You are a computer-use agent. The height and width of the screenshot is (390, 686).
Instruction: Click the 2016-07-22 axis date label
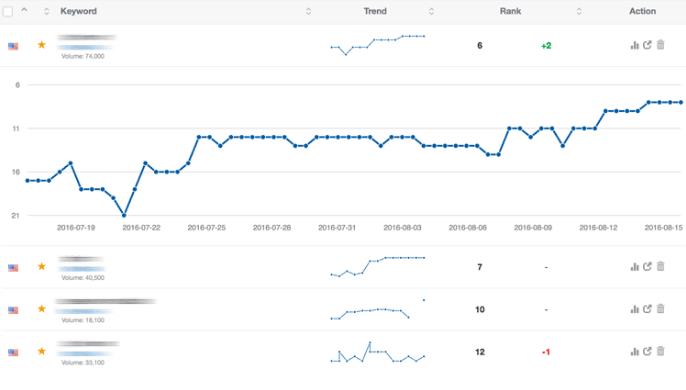tap(141, 228)
